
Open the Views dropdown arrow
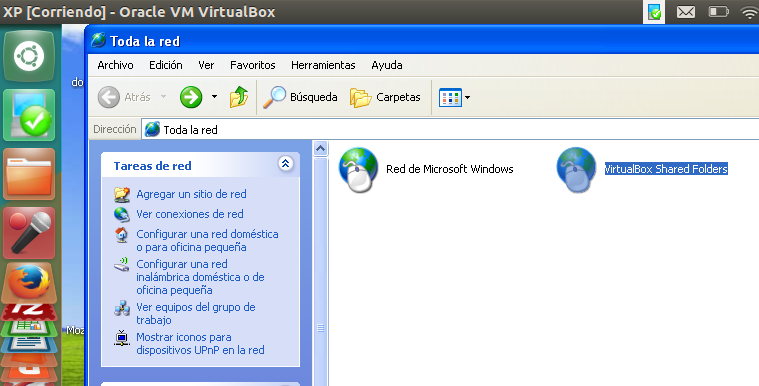pos(468,97)
